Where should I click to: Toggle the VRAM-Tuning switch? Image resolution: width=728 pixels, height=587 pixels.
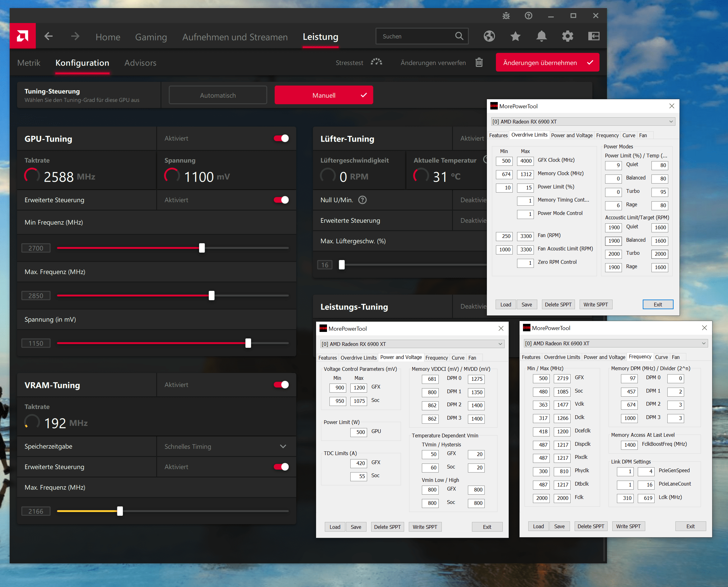click(281, 384)
